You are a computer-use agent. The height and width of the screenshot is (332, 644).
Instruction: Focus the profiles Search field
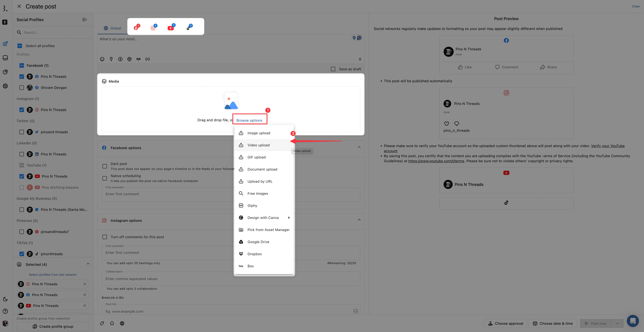pos(53,32)
